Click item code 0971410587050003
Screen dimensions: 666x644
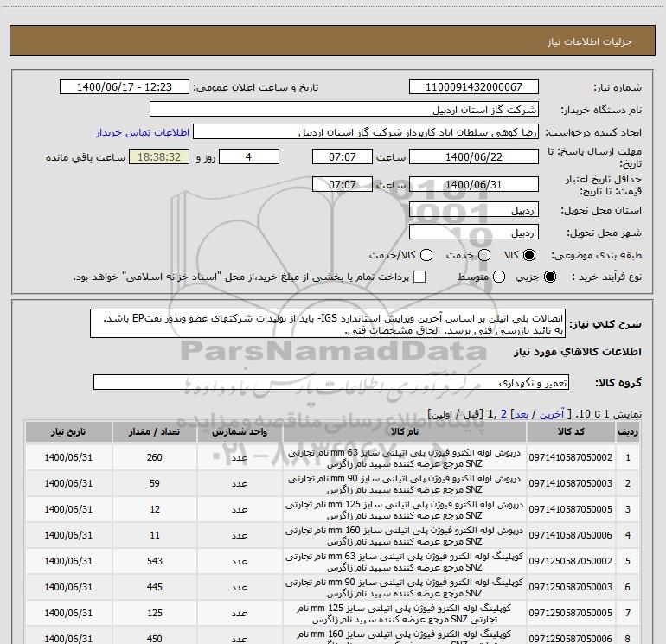[571, 483]
